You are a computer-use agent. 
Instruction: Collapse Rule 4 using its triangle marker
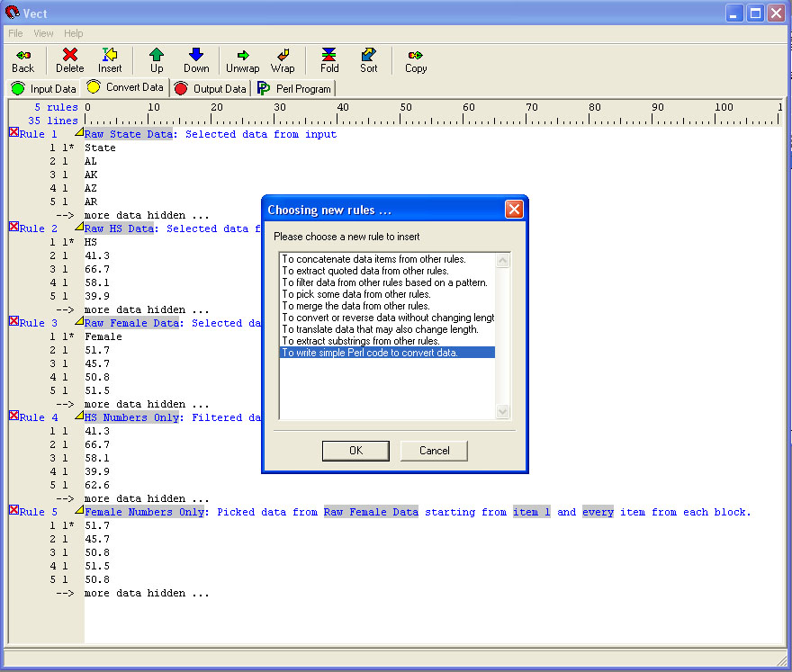pos(79,416)
